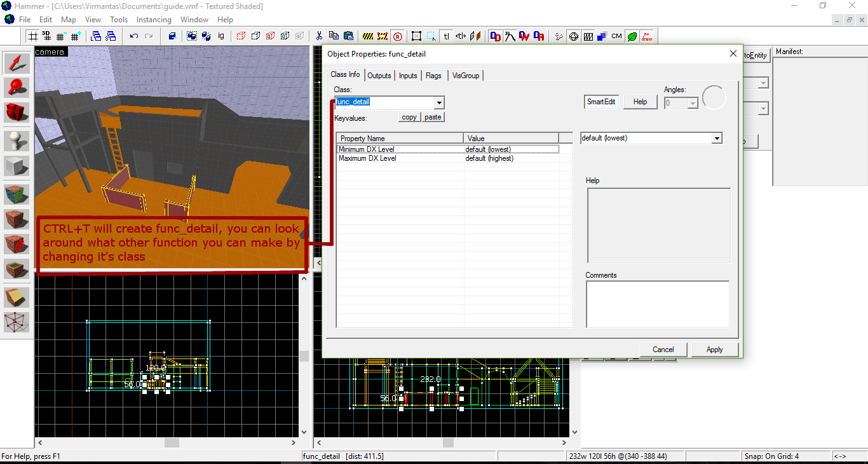
Task: Click the Save Window State icon
Action: 111,36
